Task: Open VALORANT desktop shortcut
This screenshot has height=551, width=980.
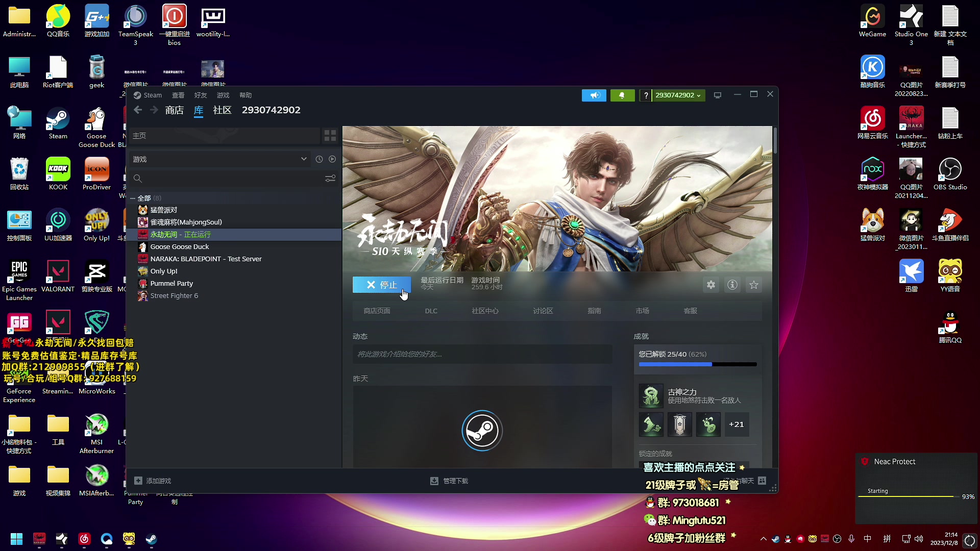Action: click(58, 277)
